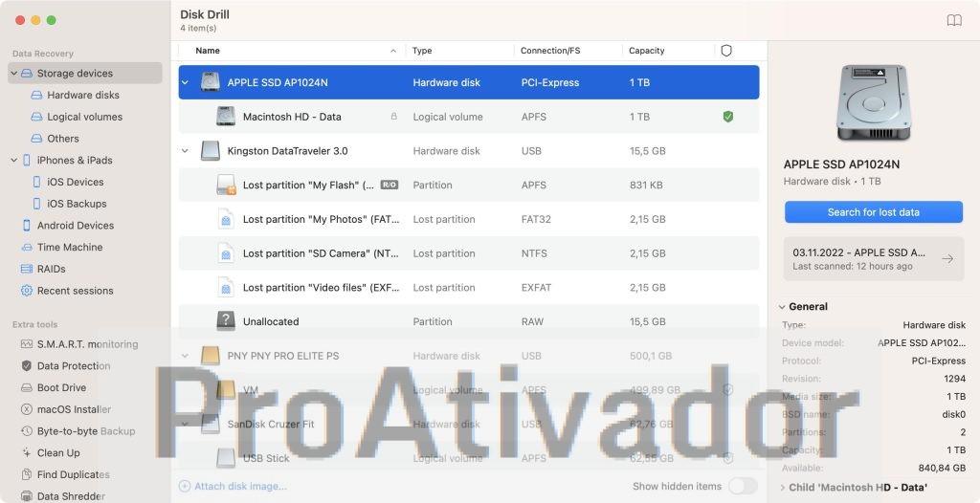Select the VM logical volume row

(x=469, y=390)
